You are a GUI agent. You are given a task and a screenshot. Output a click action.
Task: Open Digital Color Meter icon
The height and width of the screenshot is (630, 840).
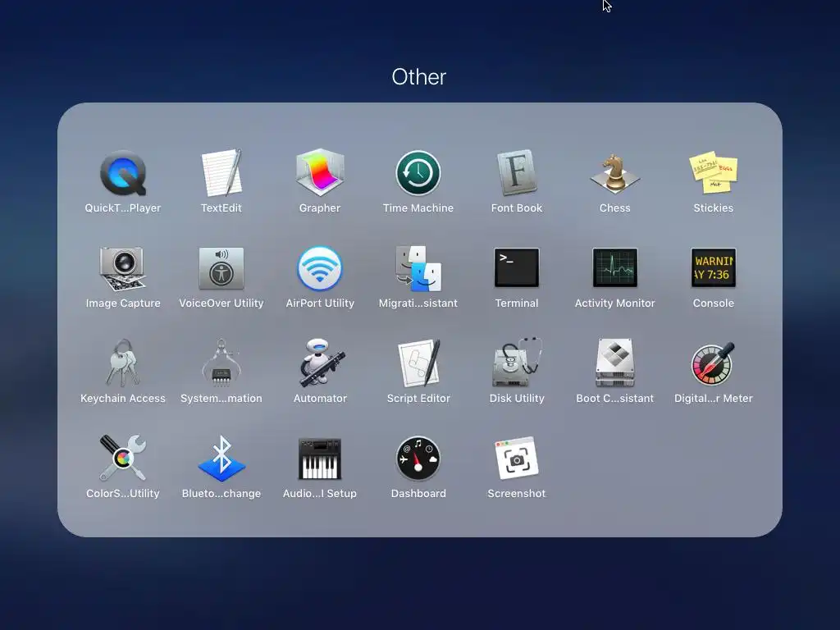tap(713, 363)
